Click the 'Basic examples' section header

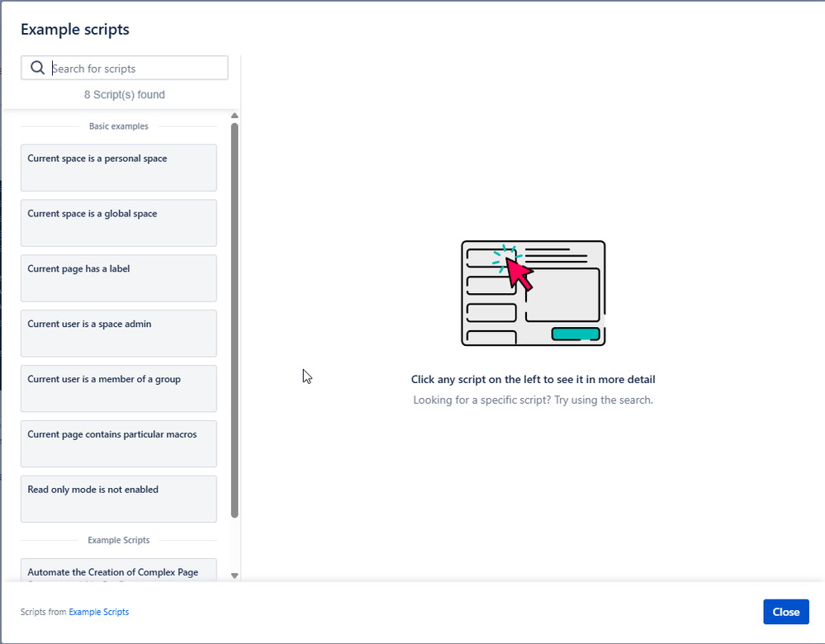pyautogui.click(x=118, y=125)
